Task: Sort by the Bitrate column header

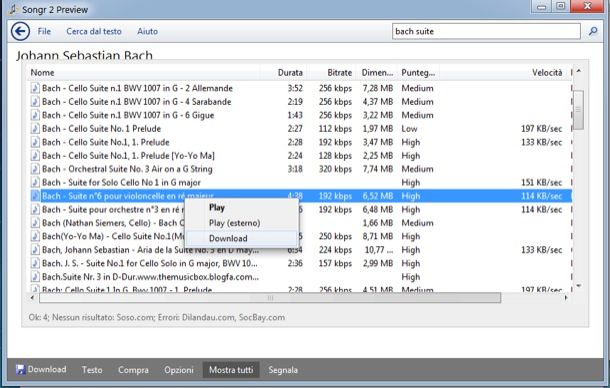Action: click(331, 72)
